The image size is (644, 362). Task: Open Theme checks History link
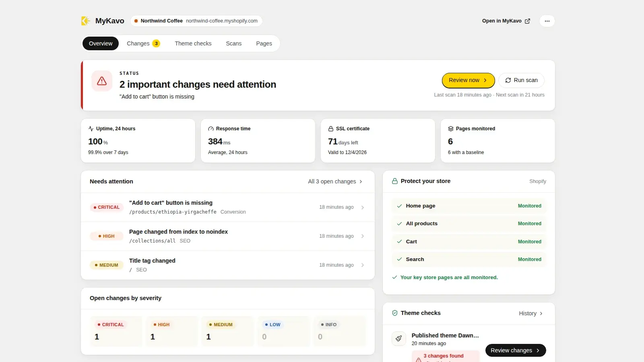531,313
